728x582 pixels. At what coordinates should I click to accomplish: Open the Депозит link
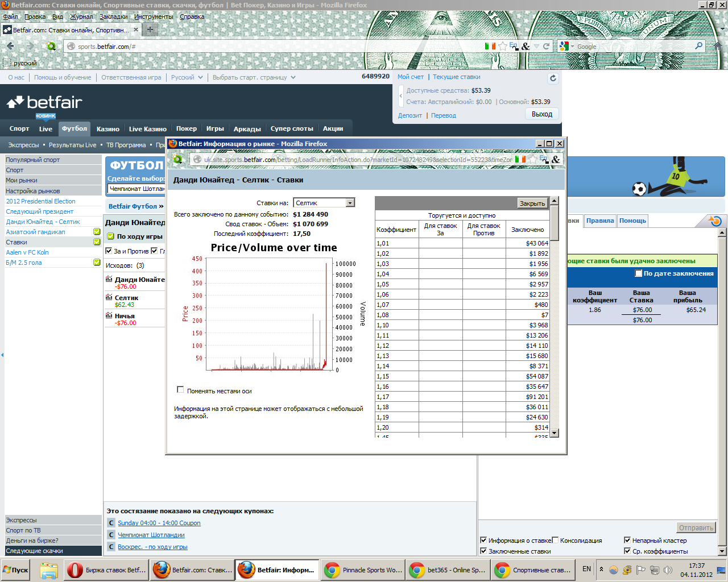tap(410, 115)
